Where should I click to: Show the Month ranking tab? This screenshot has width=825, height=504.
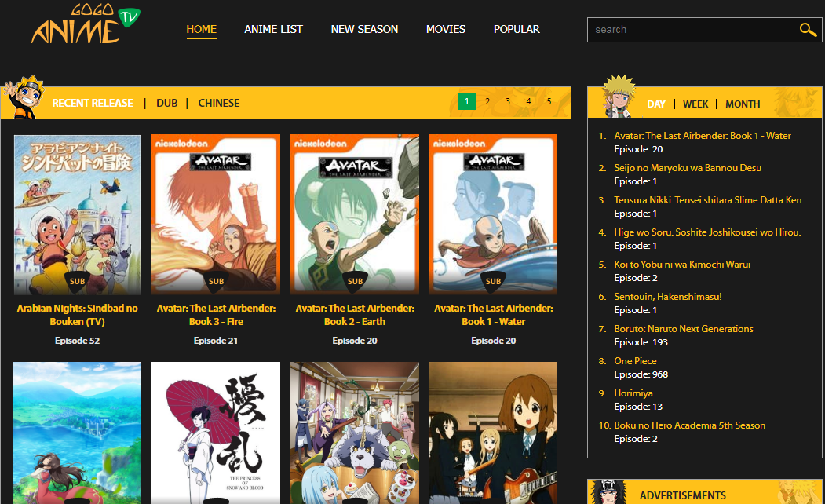click(743, 104)
